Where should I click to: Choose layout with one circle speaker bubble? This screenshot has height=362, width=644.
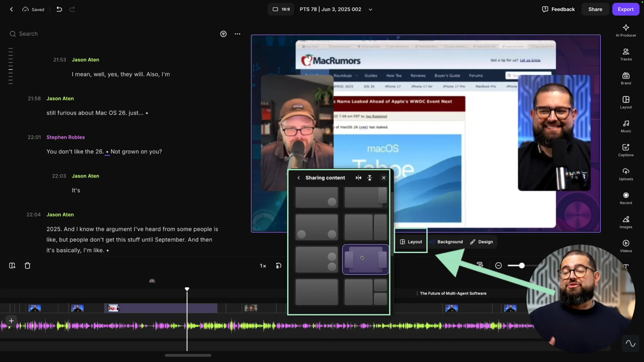(317, 197)
